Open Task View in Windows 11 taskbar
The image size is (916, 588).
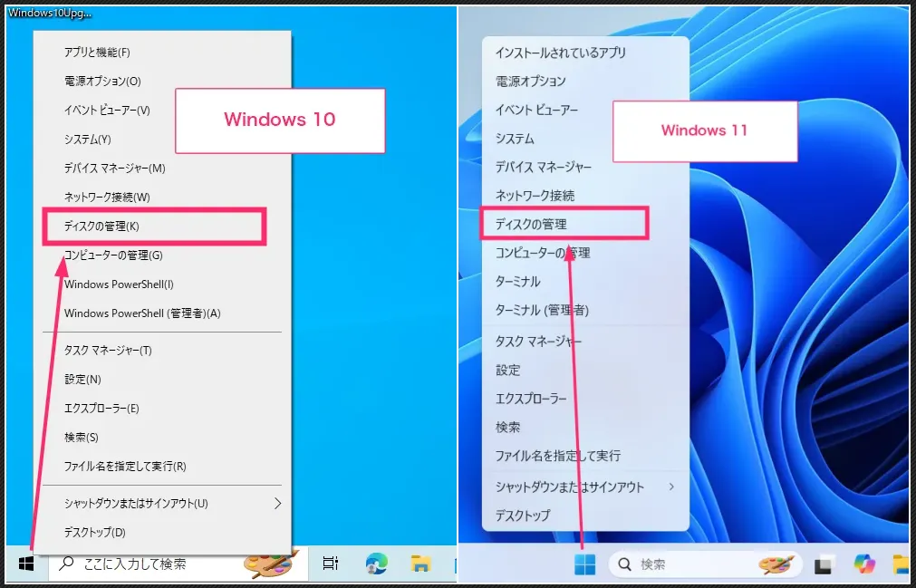click(824, 564)
